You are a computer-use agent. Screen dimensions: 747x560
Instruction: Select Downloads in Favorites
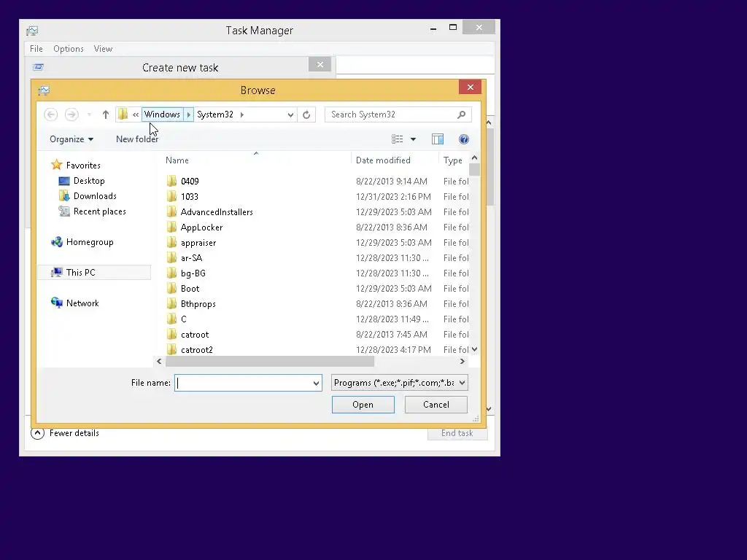95,195
